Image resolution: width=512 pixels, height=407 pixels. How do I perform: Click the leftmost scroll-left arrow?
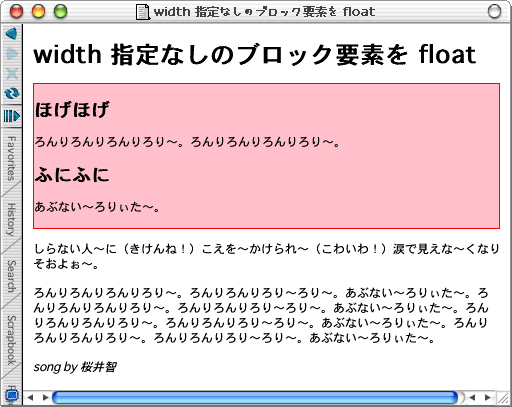31,397
